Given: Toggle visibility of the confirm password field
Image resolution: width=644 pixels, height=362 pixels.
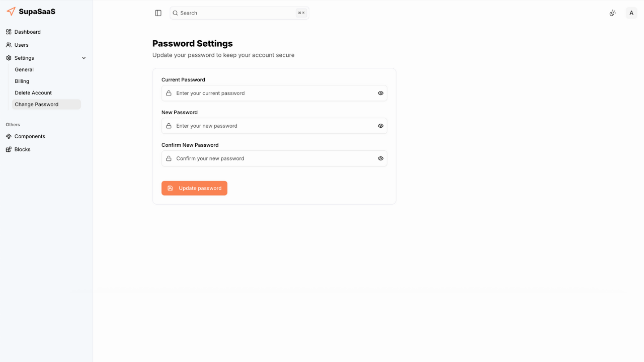Looking at the screenshot, I should point(380,158).
